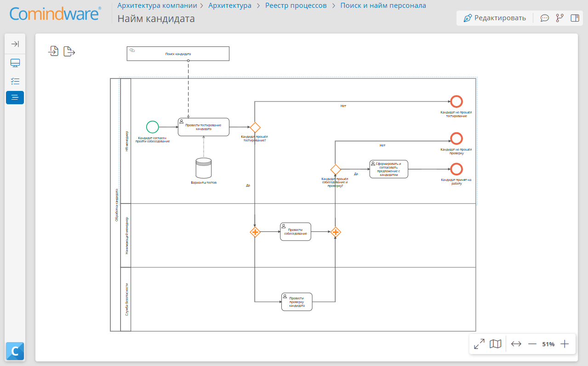Open the comments discussion icon
Screen dimensions: 588x366
click(545, 18)
